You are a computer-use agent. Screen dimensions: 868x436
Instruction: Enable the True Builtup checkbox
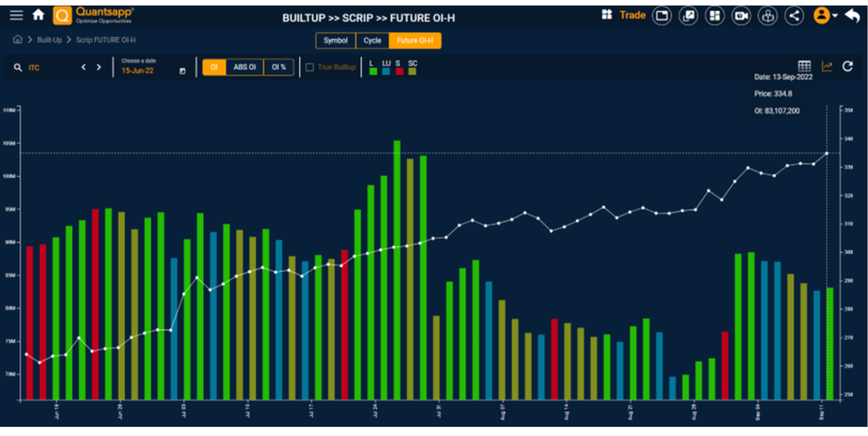point(310,67)
